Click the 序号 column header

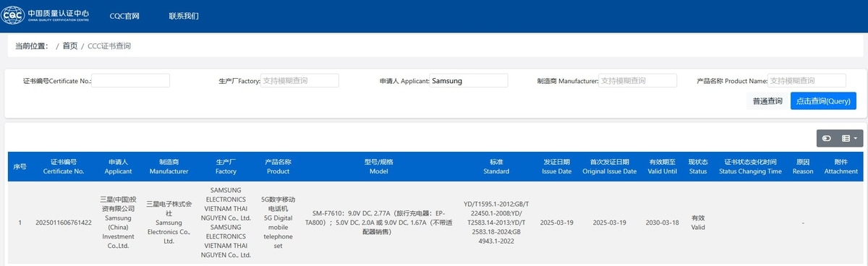click(x=20, y=167)
